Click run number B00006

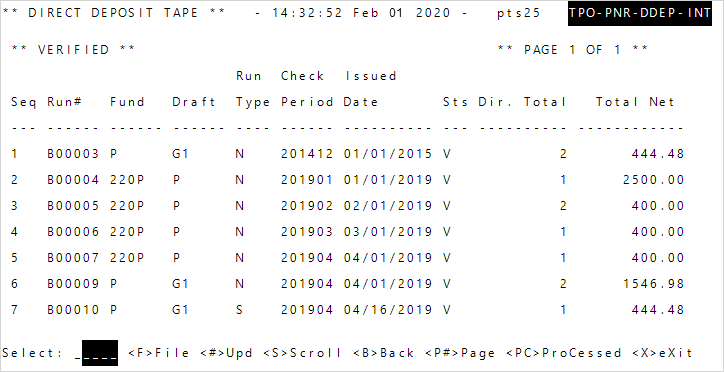click(x=73, y=231)
